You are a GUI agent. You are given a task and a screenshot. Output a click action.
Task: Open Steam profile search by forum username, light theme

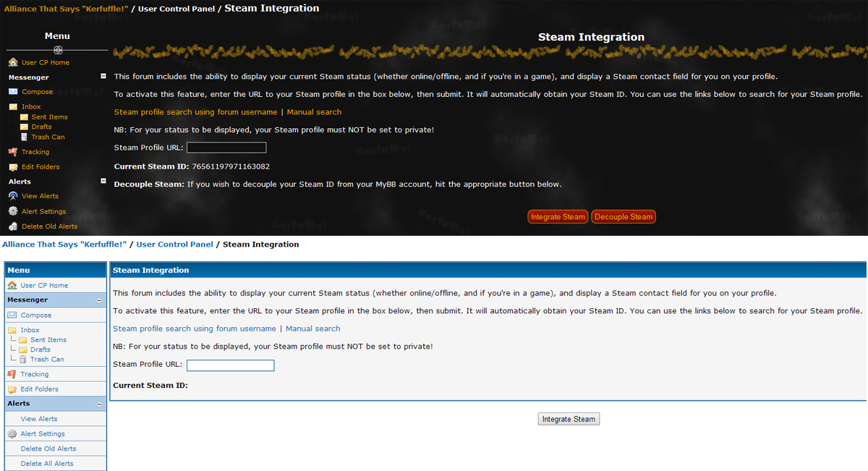click(x=195, y=328)
